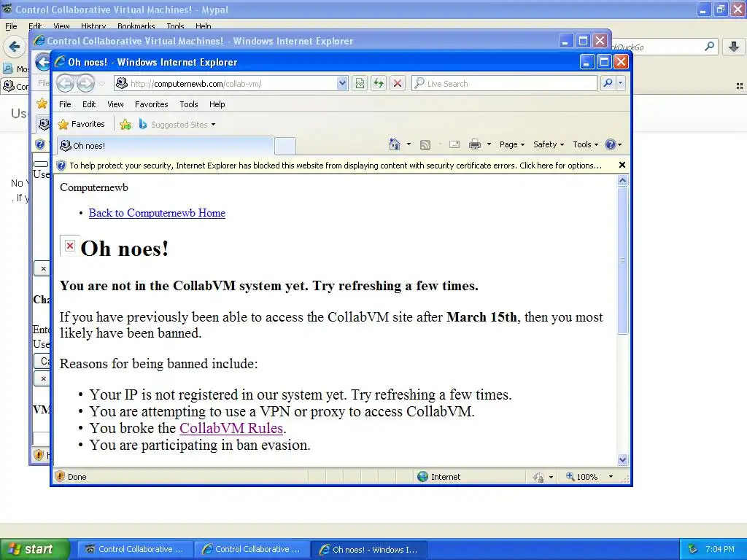Open the Page command bar menu
Image resolution: width=747 pixels, height=560 pixels.
pyautogui.click(x=511, y=144)
